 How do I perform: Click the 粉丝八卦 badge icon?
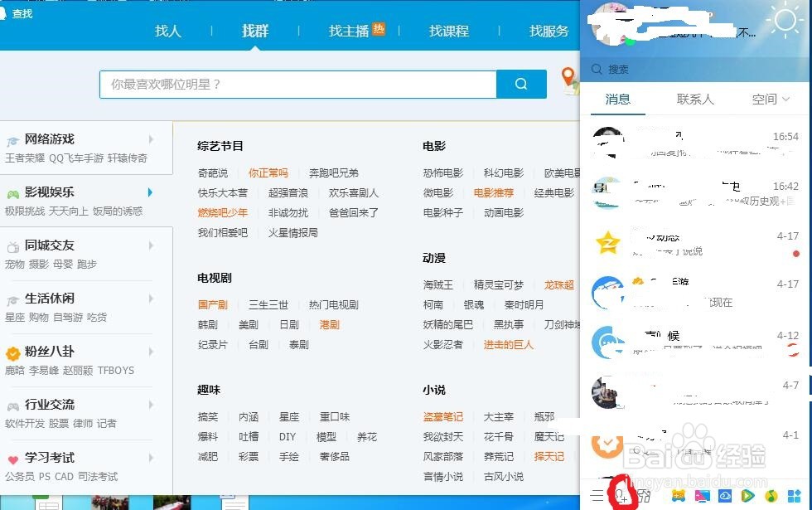click(13, 353)
